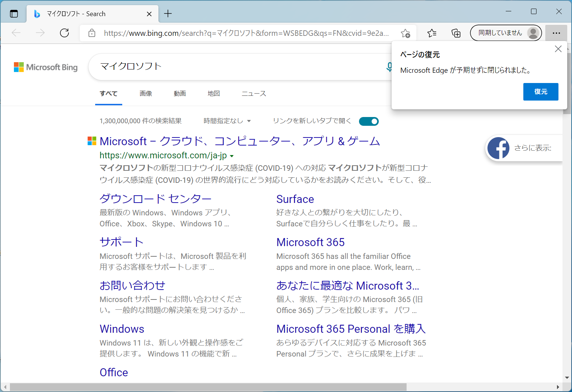
Task: Click the https://www.microsoft.com/ja-jp green URL
Action: pyautogui.click(x=163, y=155)
